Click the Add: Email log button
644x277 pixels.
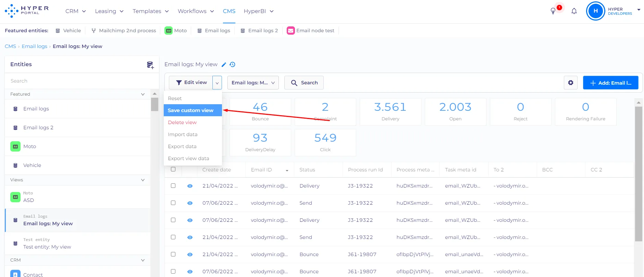[x=611, y=83]
